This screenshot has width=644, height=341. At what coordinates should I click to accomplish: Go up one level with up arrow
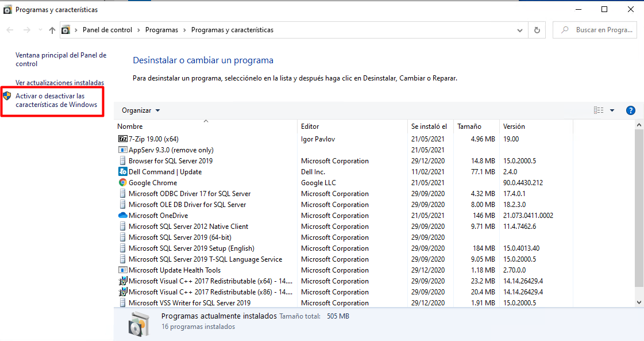[x=52, y=30]
